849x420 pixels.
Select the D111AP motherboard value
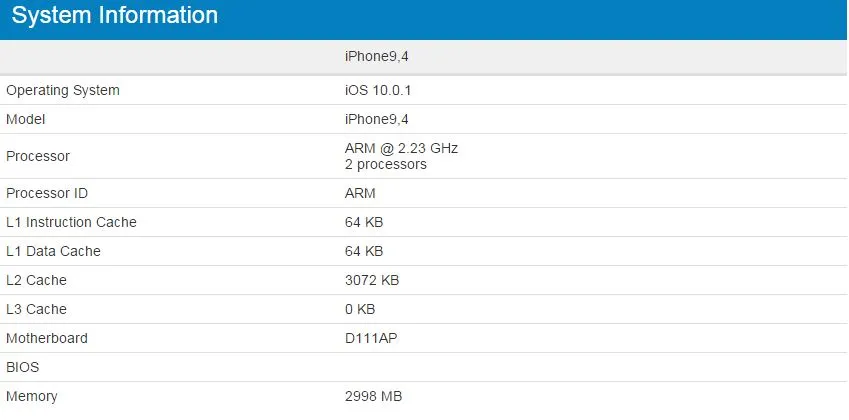point(371,338)
